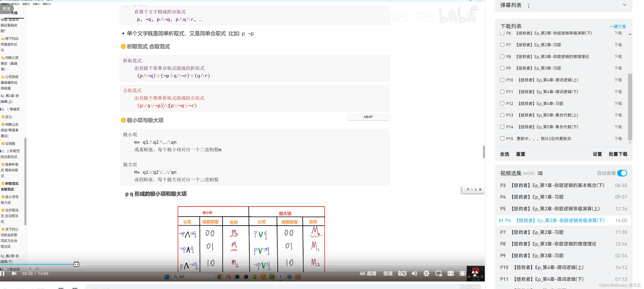The image size is (644, 289).
Task: Turn off the 自动连播 autoplay switch
Action: 622,173
